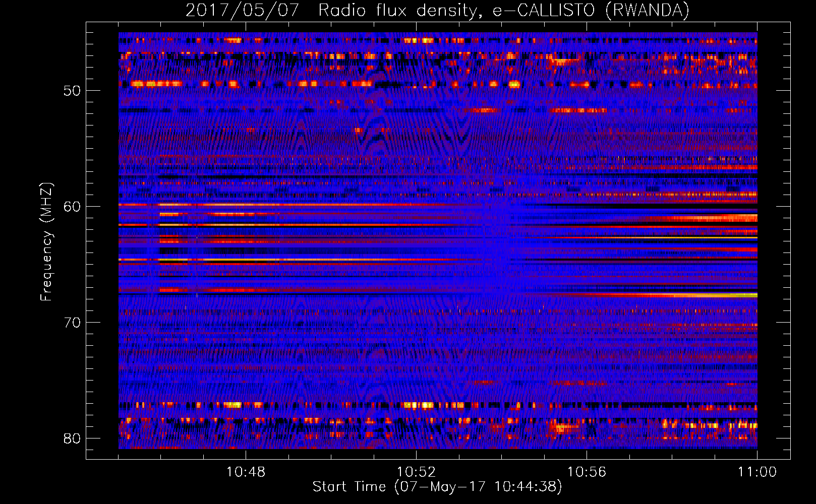Click the "Start Time (07-May-17 10:44:38)" label
Image resolution: width=816 pixels, height=504 pixels.
click(437, 487)
